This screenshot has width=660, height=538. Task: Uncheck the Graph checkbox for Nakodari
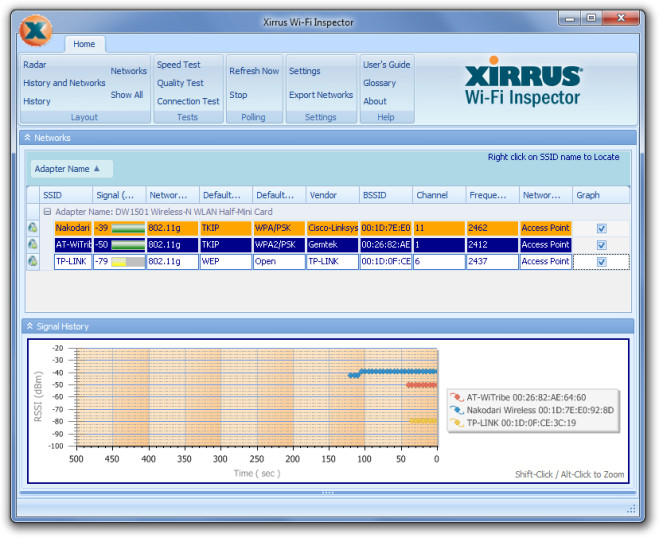pos(601,228)
